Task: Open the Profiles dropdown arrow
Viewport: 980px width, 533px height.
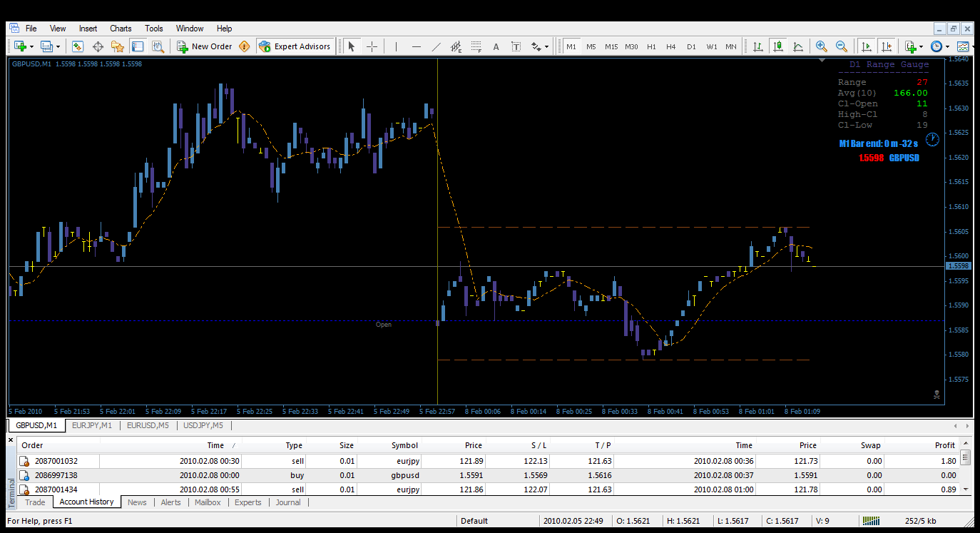Action: tap(58, 46)
